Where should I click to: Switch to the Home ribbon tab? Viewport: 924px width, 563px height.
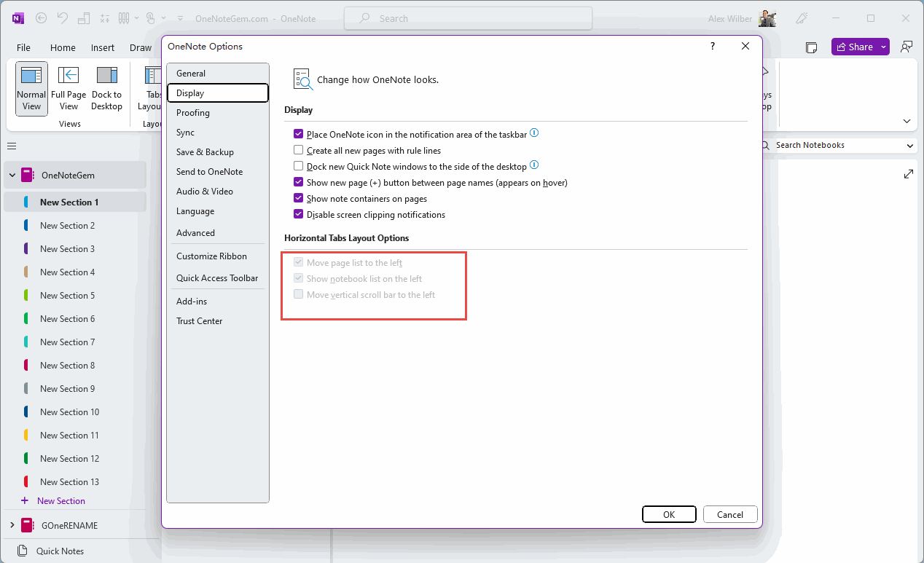point(63,47)
